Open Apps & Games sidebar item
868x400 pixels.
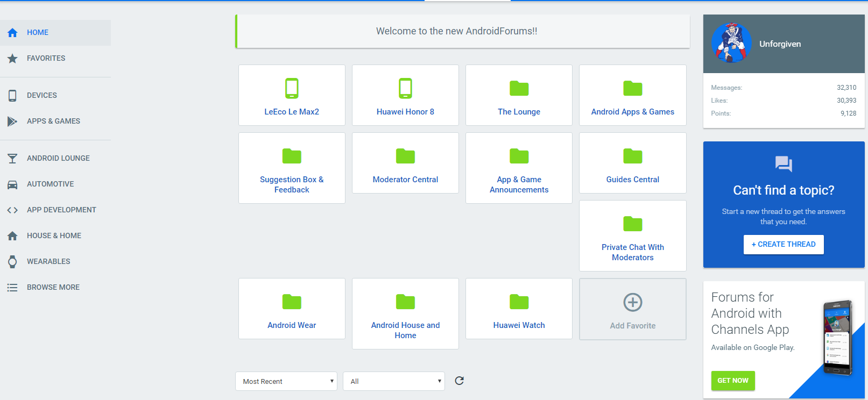[x=53, y=121]
